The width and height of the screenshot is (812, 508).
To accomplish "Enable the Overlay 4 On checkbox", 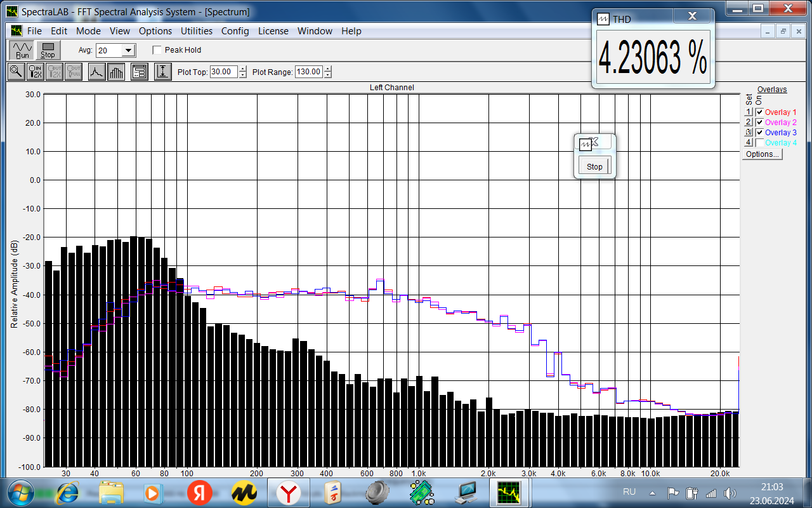I will 759,143.
